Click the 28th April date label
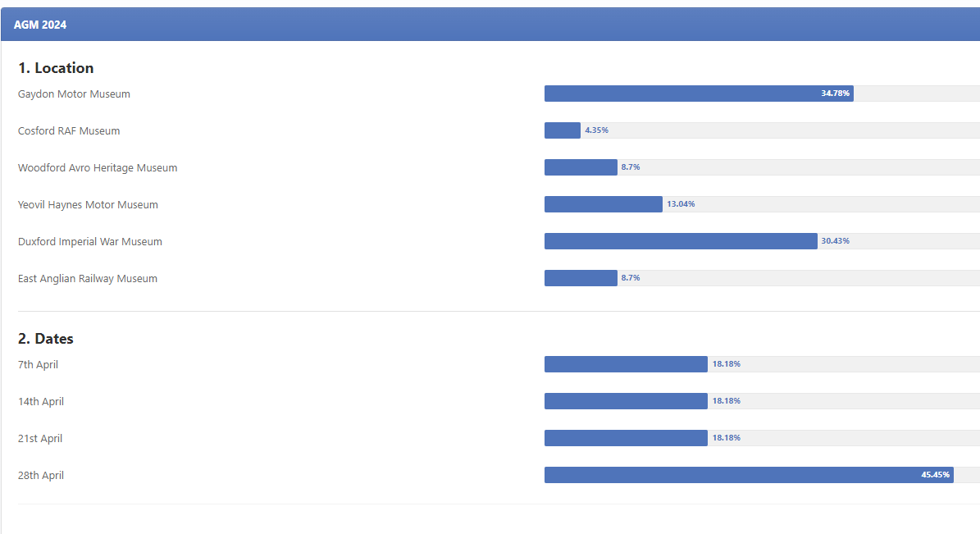Screen dimensions: 980x534 (41, 476)
